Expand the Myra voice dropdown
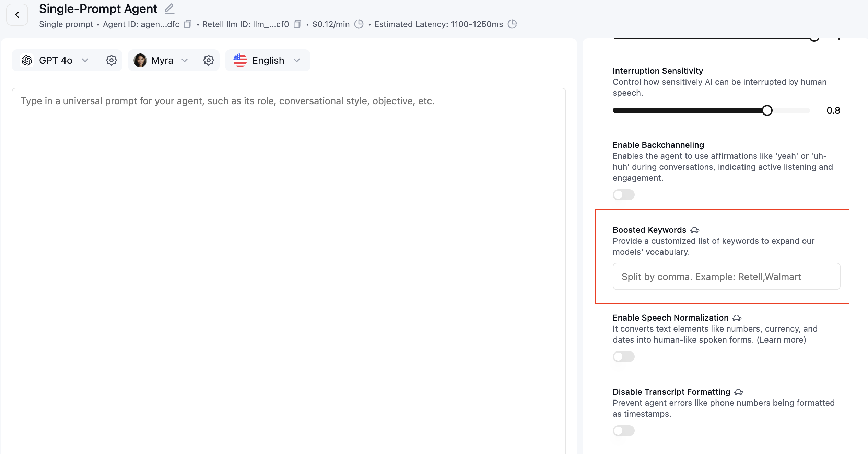This screenshot has height=454, width=868. point(162,60)
